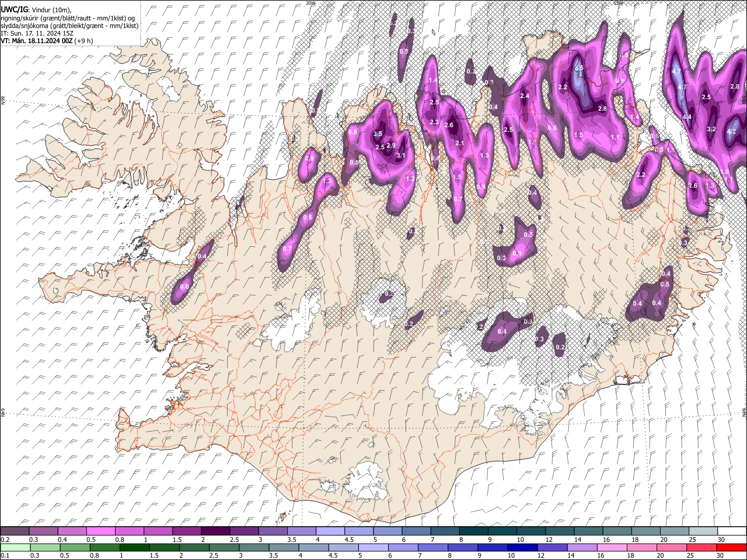Viewport: 747px width, 560px height.
Task: Click the 3.5 snowfall value on the map
Action: [378, 134]
